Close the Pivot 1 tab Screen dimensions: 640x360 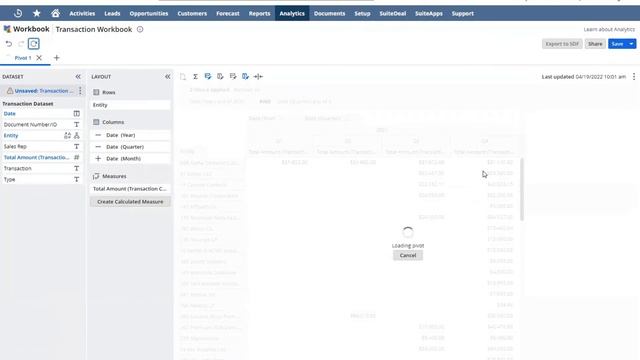click(x=39, y=58)
